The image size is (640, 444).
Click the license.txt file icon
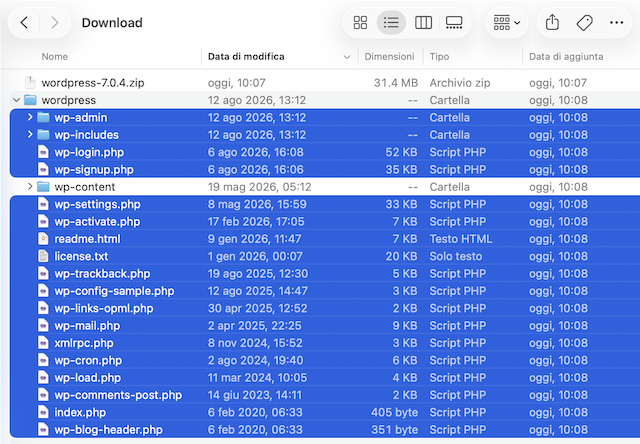pos(43,256)
